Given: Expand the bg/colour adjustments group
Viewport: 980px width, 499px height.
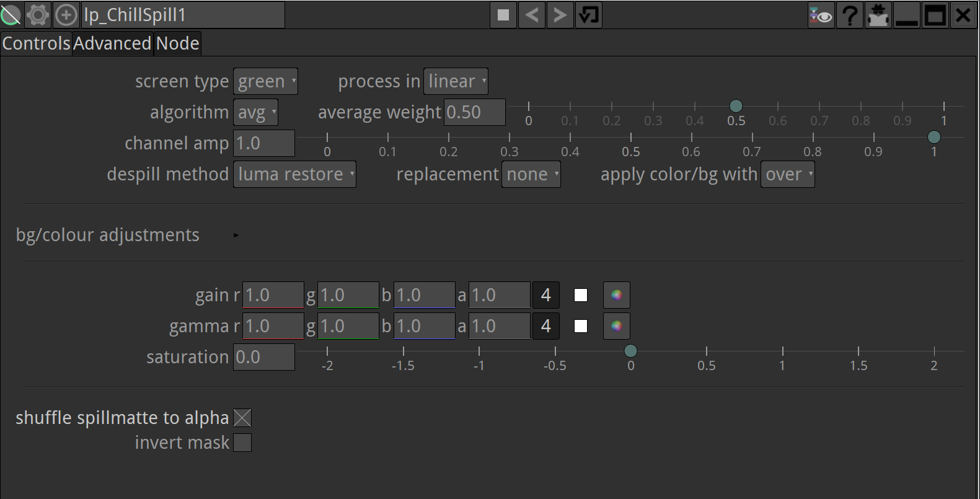Looking at the screenshot, I should coord(236,235).
